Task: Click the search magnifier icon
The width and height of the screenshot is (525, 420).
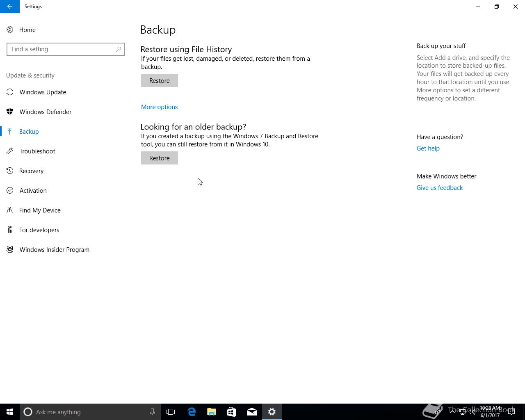Action: pos(119,49)
